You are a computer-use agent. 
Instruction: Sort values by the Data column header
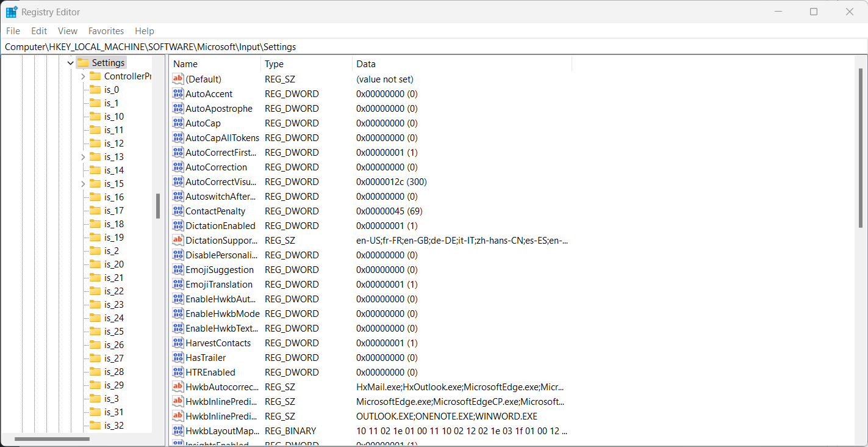(x=462, y=64)
